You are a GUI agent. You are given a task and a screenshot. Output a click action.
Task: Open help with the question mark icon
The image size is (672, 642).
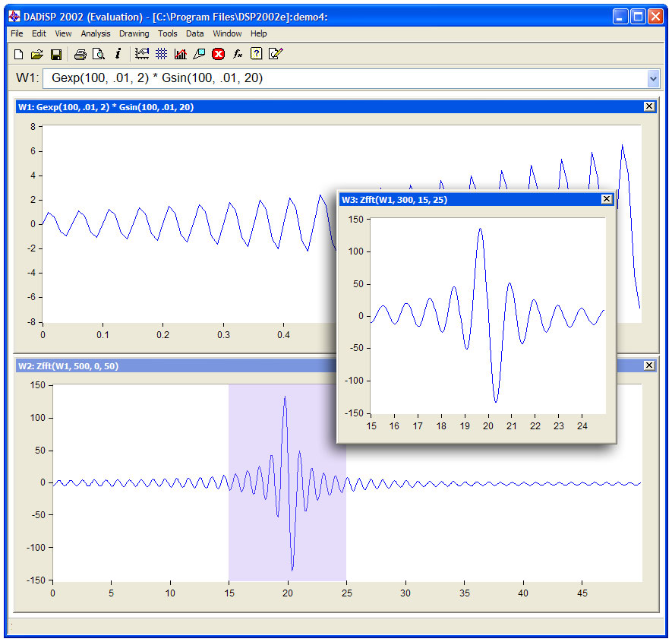click(x=257, y=54)
